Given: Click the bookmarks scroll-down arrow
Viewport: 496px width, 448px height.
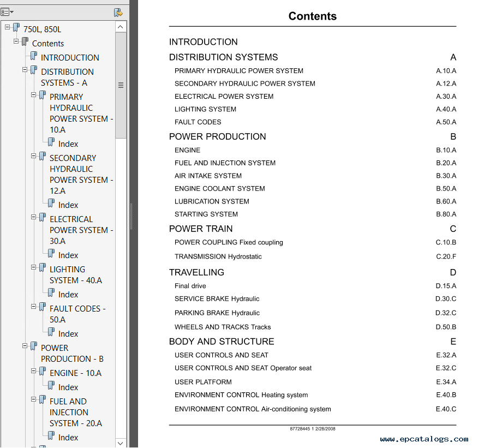Looking at the screenshot, I should pos(121,443).
